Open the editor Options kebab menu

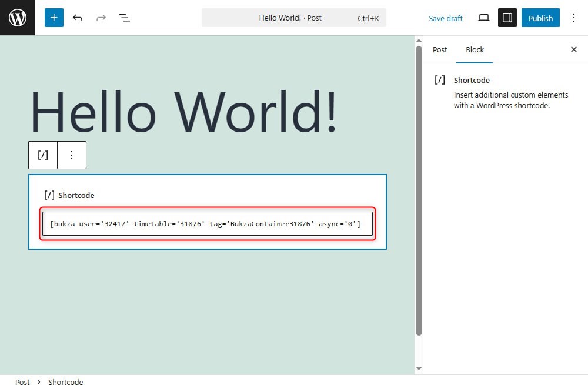[x=574, y=18]
